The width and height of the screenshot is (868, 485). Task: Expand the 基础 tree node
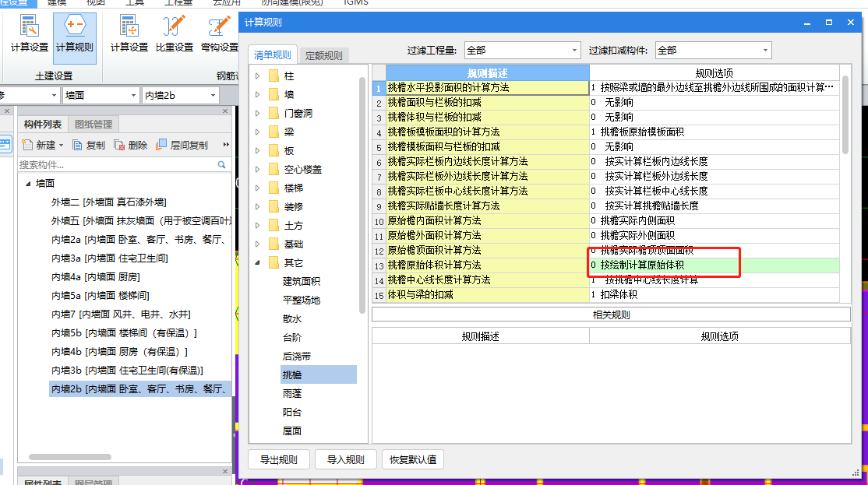257,244
